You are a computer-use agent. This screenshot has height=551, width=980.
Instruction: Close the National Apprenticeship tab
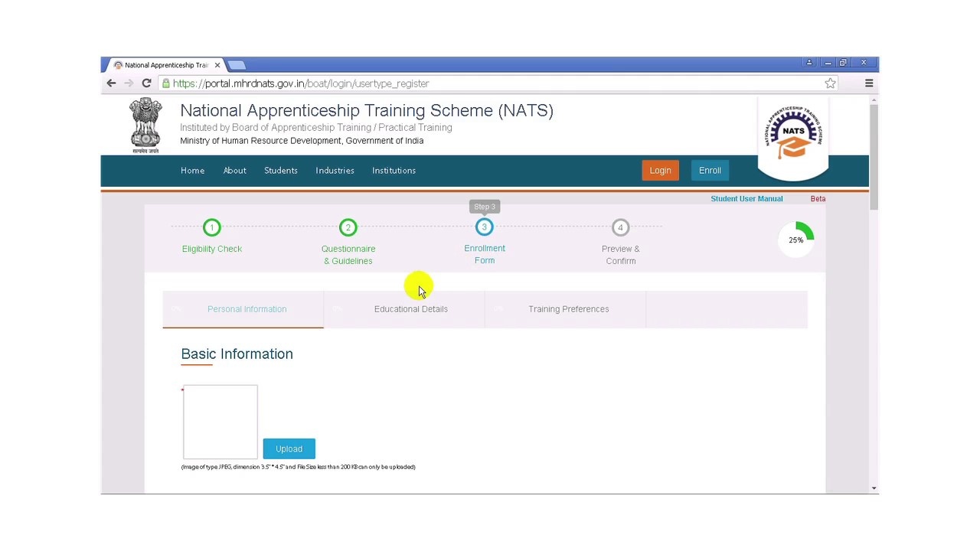pos(217,65)
